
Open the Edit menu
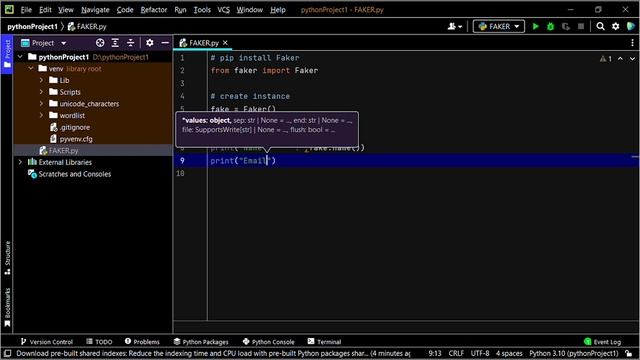[45, 10]
